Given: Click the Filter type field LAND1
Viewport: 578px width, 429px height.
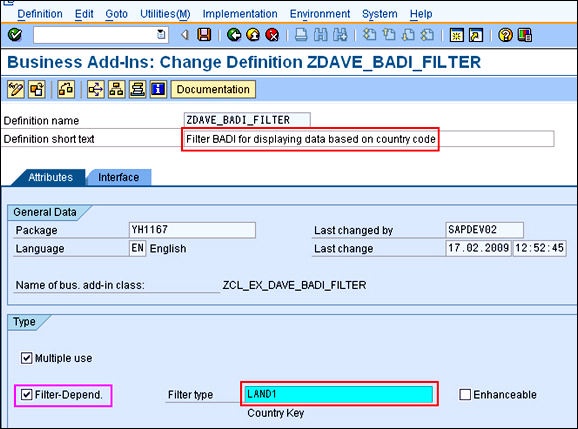Looking at the screenshot, I should (x=339, y=394).
